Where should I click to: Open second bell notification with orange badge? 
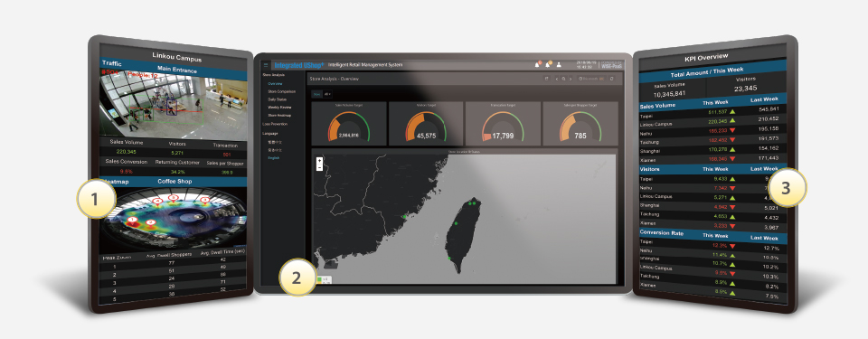click(x=548, y=64)
